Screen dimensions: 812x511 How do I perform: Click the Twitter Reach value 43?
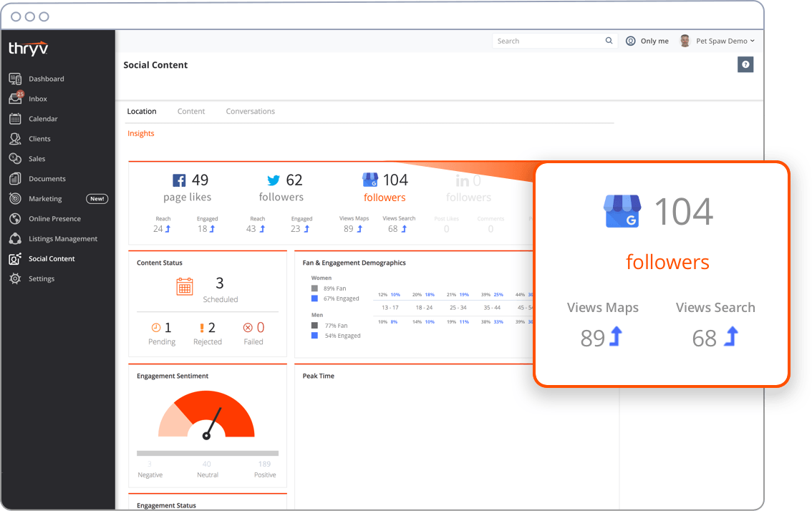click(251, 229)
